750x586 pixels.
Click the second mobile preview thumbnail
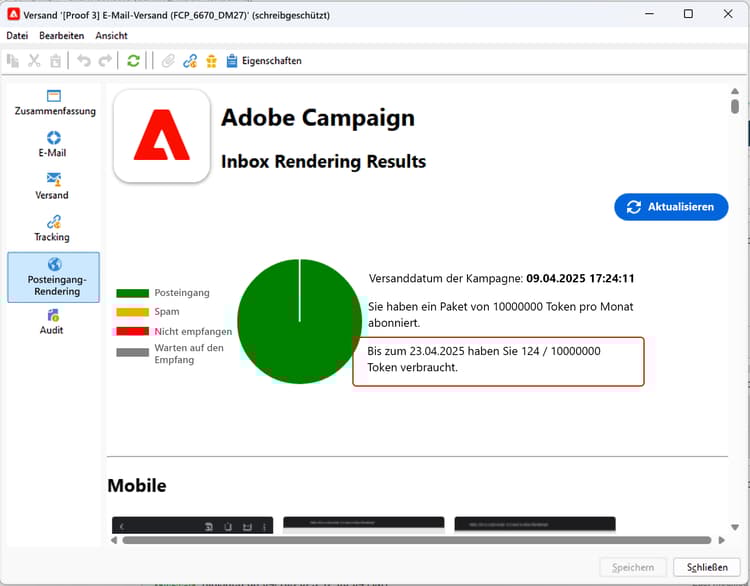click(x=364, y=525)
